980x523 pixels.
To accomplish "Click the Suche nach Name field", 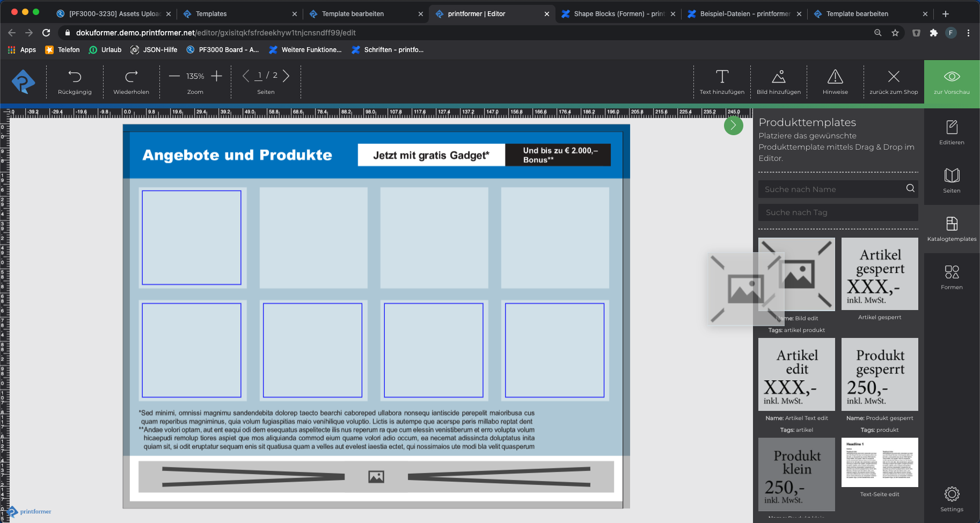I will 832,189.
